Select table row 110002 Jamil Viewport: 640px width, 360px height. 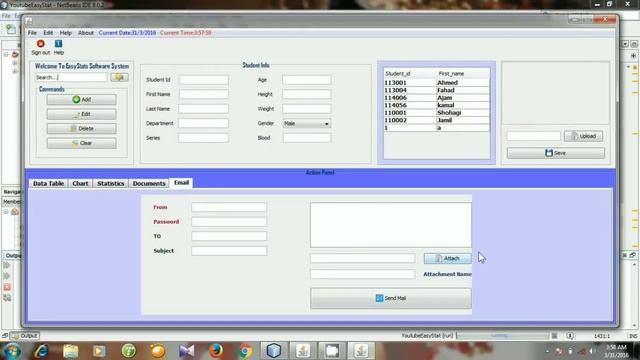tap(436, 120)
